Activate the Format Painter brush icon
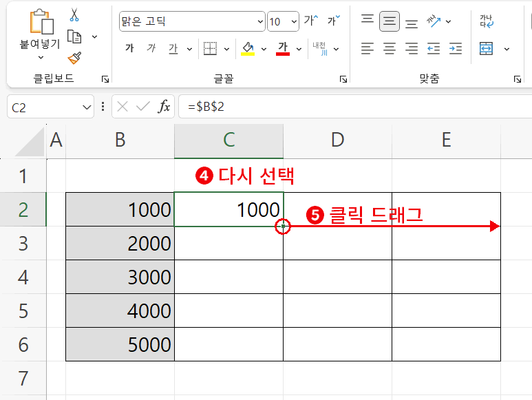 point(74,58)
